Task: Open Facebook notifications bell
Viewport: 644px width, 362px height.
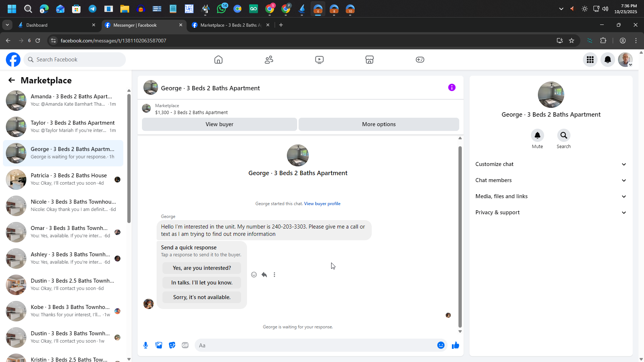Action: coord(608,60)
